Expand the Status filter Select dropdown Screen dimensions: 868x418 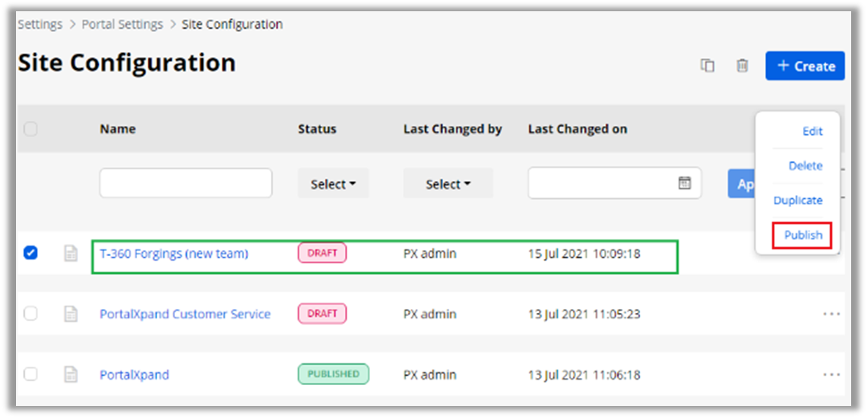point(333,185)
